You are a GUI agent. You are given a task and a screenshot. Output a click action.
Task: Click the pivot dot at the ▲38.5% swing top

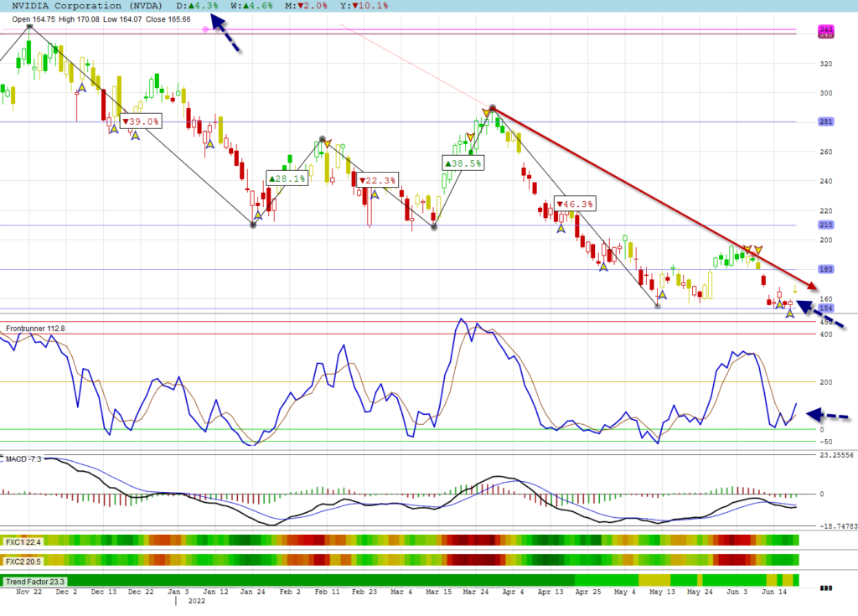click(x=493, y=107)
